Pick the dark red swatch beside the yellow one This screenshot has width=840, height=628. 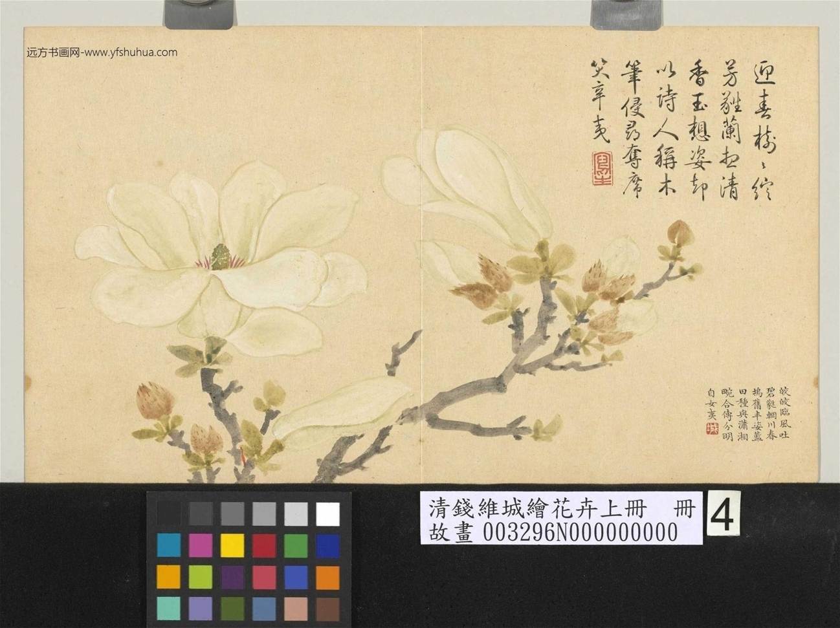[x=264, y=545]
